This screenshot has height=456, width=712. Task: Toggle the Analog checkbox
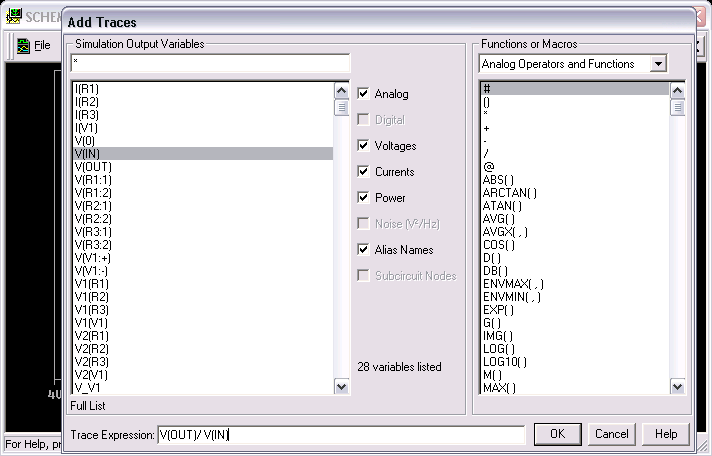coord(363,94)
